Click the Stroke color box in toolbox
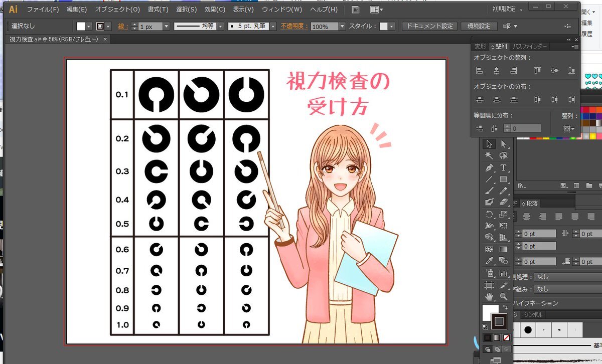Viewport: 602px width, 364px height. point(499,321)
